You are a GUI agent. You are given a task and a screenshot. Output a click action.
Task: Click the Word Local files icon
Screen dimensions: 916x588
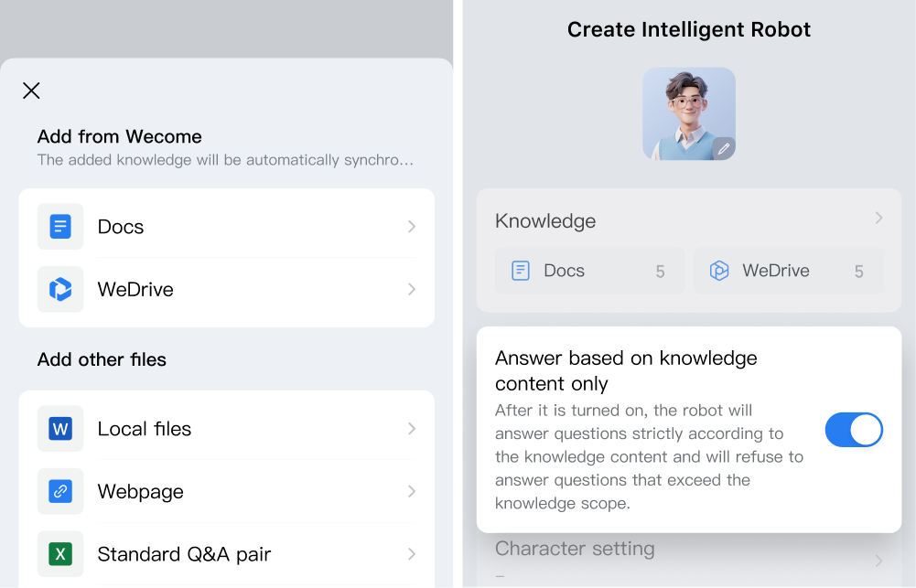pyautogui.click(x=60, y=429)
